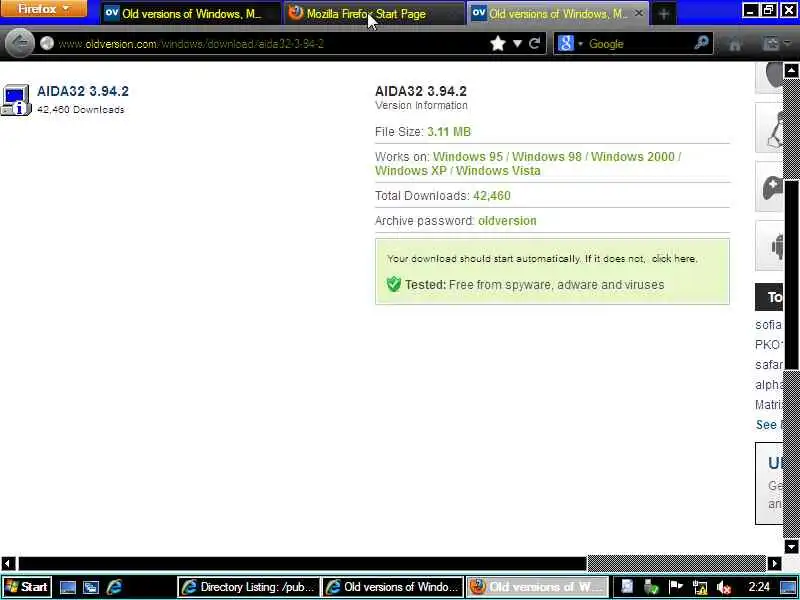Click the flag tray icon
The height and width of the screenshot is (600, 800).
pyautogui.click(x=676, y=587)
